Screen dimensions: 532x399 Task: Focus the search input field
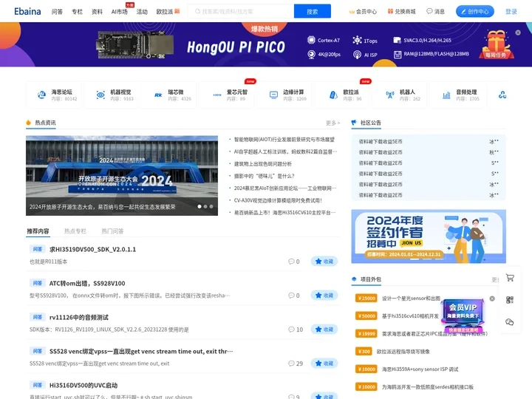(x=241, y=11)
